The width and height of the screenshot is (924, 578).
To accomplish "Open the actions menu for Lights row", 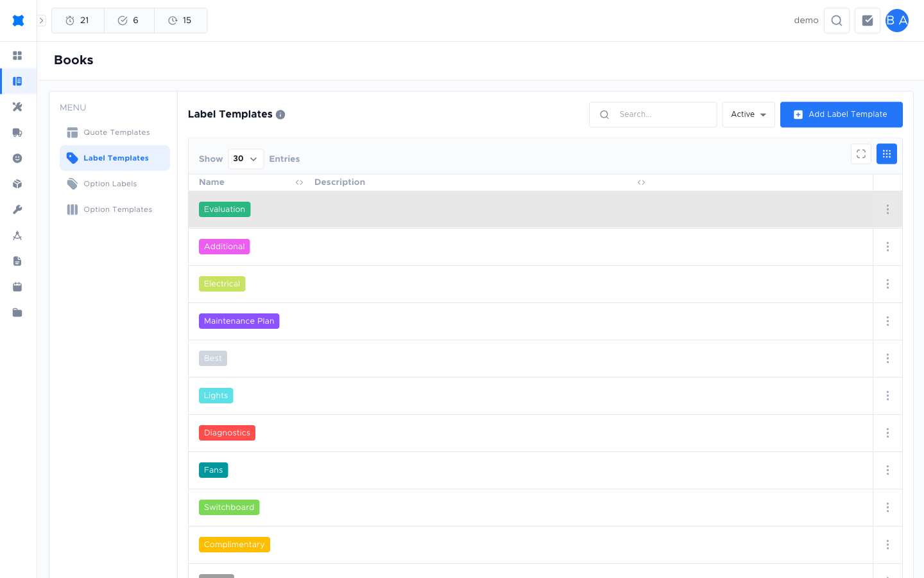I will (x=887, y=396).
